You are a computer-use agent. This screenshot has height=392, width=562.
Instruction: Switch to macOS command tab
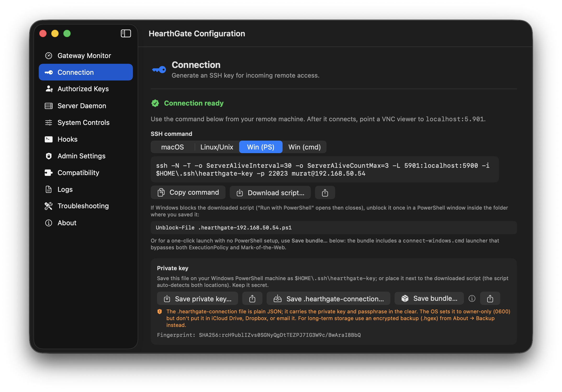click(172, 147)
